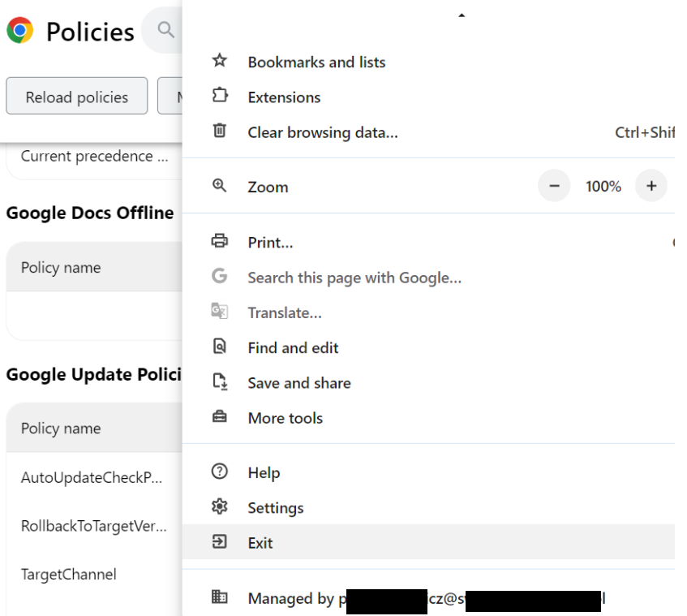Click the Bookmarks and lists star icon
The image size is (687, 616).
click(x=220, y=61)
